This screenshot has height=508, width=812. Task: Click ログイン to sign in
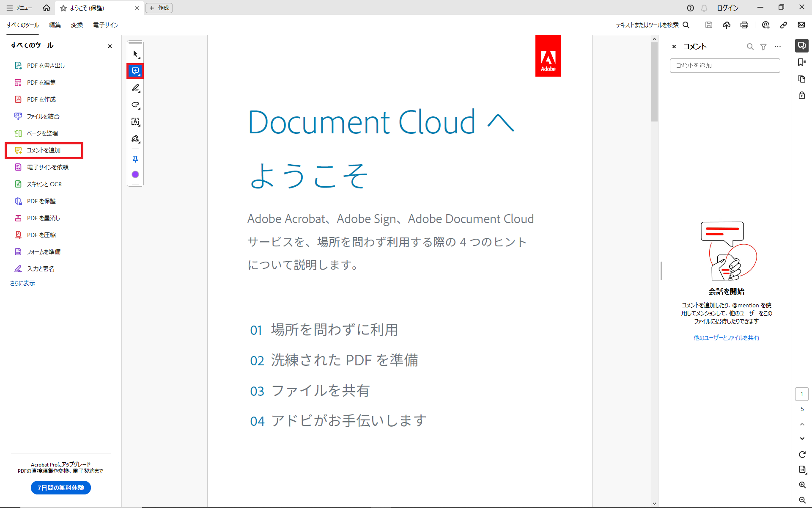(x=727, y=8)
